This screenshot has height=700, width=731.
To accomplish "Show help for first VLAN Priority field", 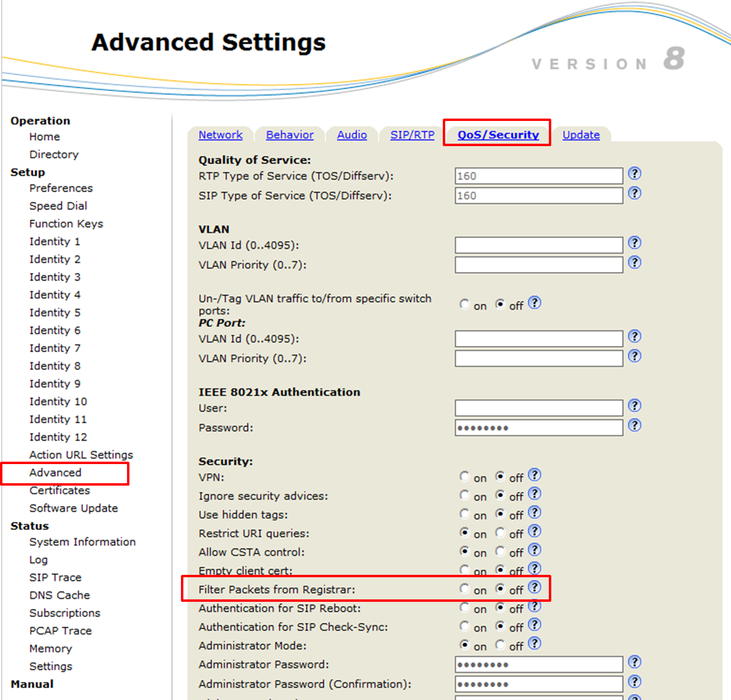I will 635,263.
